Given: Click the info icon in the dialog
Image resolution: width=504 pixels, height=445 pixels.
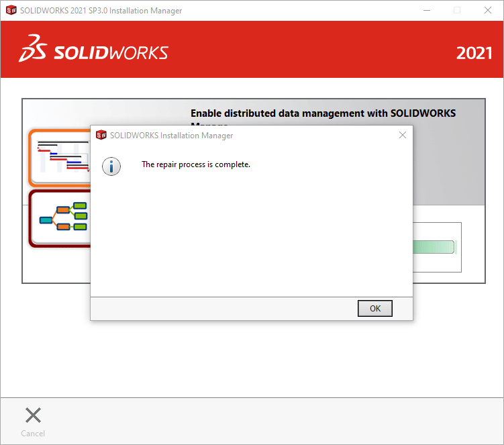Looking at the screenshot, I should point(111,166).
